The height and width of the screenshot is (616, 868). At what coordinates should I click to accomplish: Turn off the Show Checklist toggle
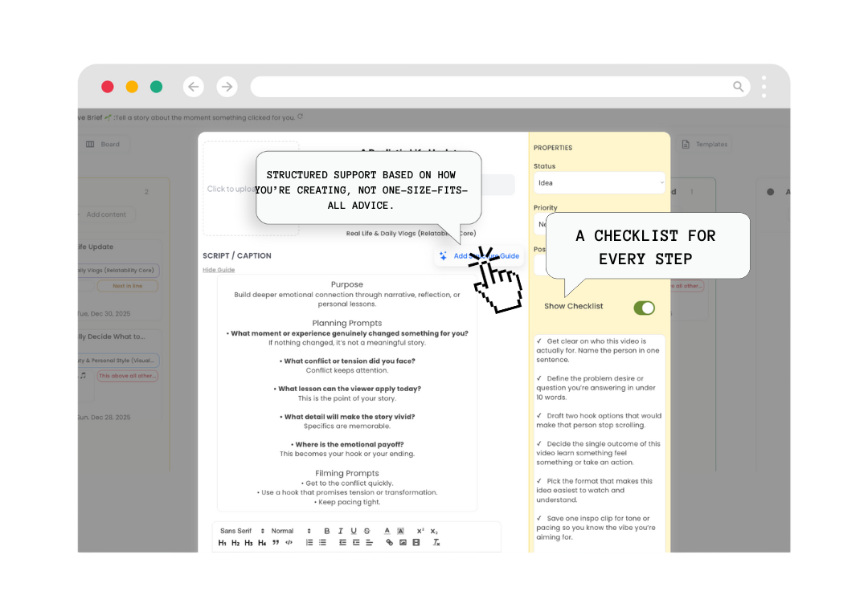tap(645, 308)
